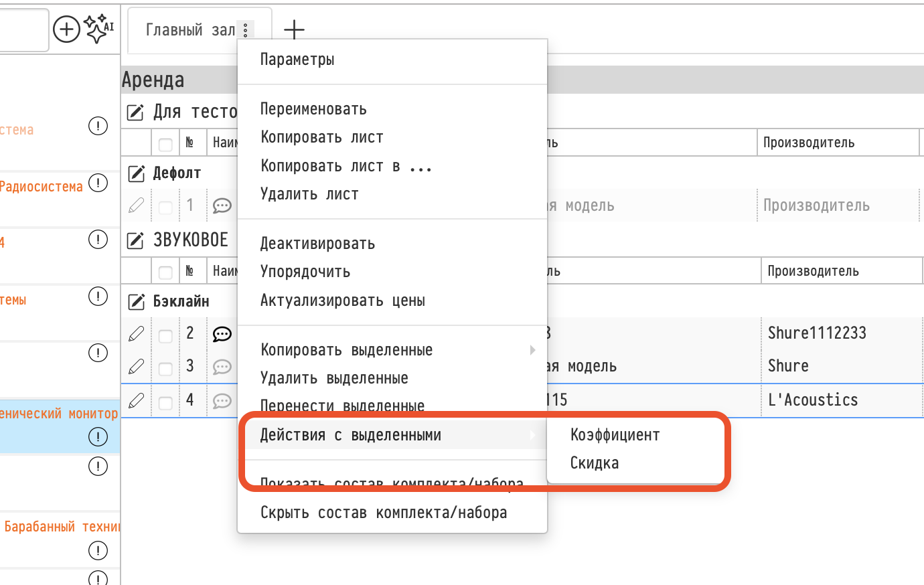Tick the checkbox on row 2
924x585 pixels.
tap(165, 336)
